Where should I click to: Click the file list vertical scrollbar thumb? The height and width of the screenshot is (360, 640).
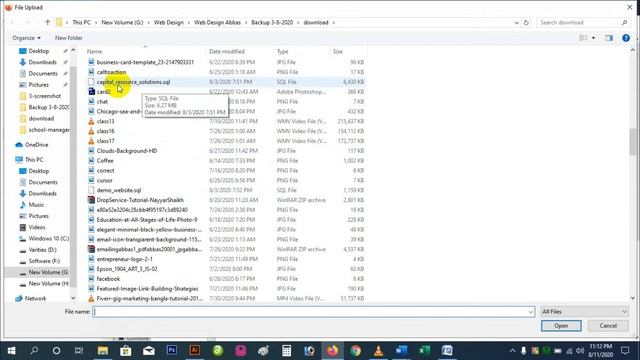tap(633, 141)
